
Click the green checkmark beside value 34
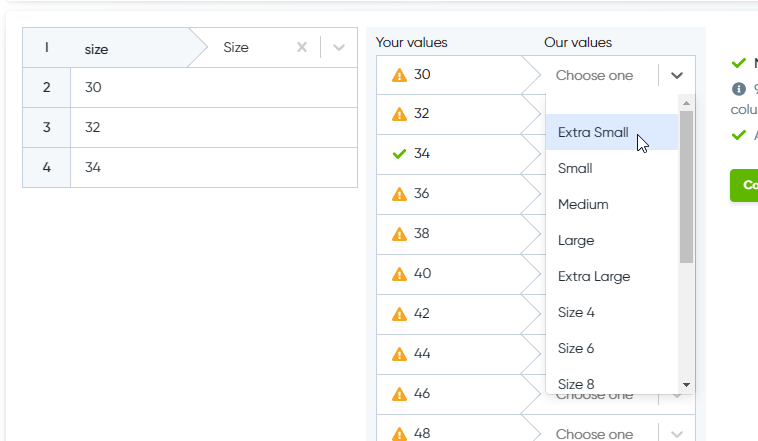tap(399, 154)
